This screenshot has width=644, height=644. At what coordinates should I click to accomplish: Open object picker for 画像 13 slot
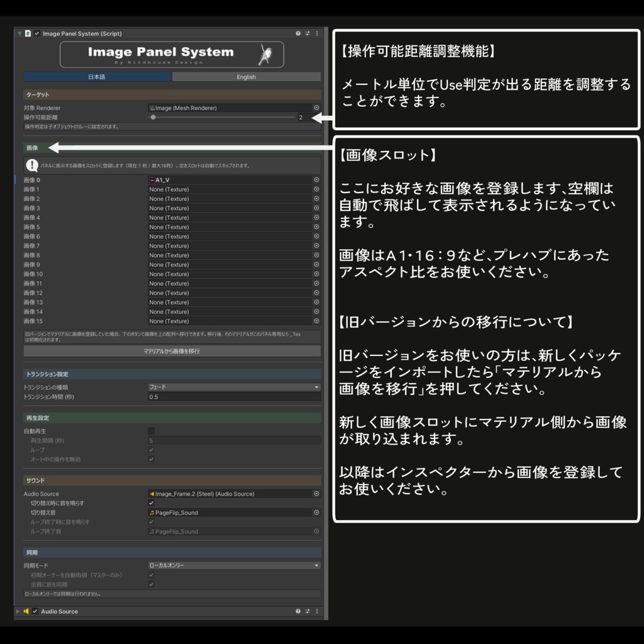pos(316,302)
